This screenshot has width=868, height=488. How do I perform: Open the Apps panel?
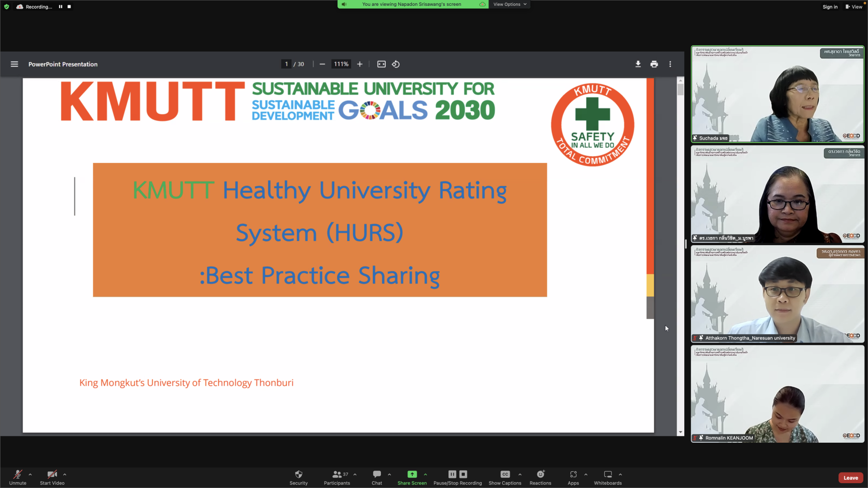coord(573,477)
